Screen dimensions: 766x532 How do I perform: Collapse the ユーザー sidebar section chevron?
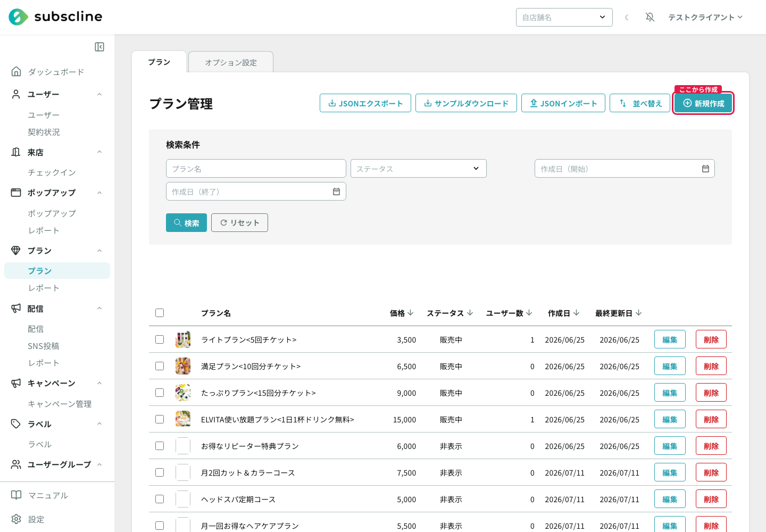pyautogui.click(x=99, y=94)
